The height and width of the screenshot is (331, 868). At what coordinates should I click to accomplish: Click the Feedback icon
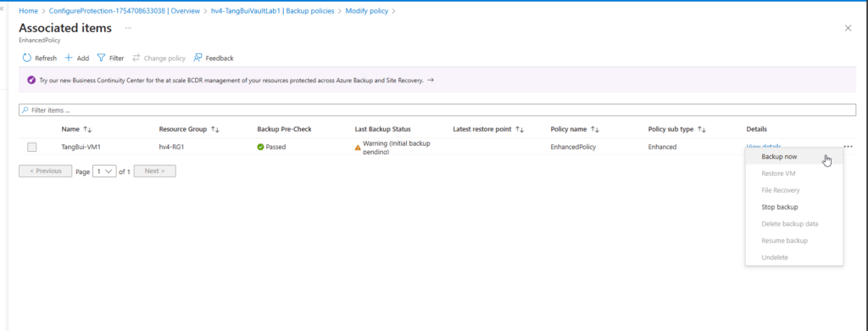point(198,58)
